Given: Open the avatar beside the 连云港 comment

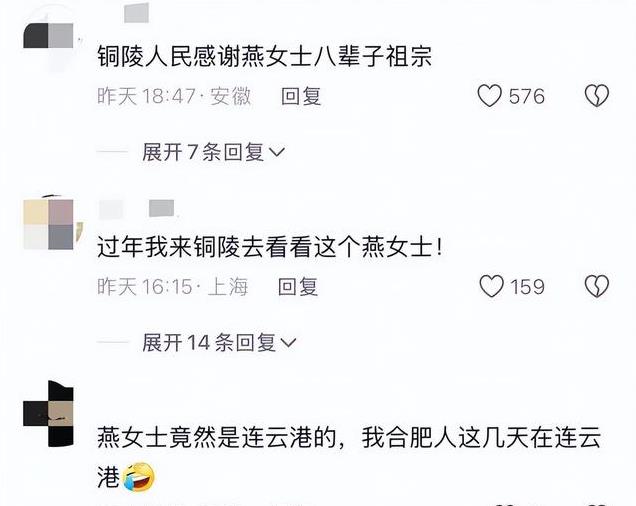Looking at the screenshot, I should (x=48, y=414).
